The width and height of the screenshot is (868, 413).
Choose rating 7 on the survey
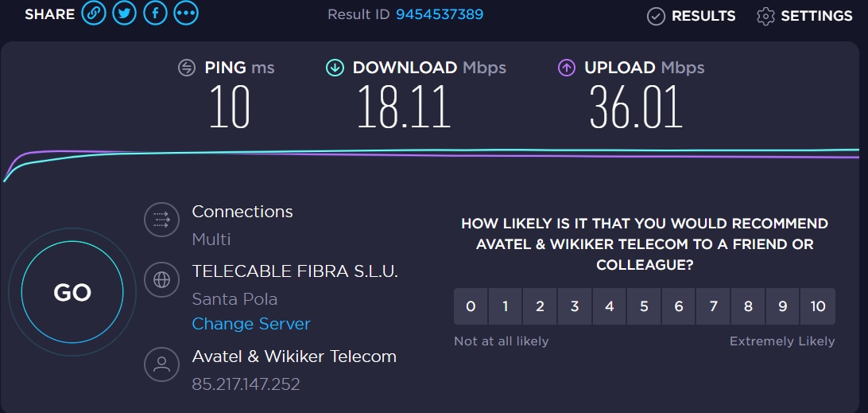(x=713, y=306)
